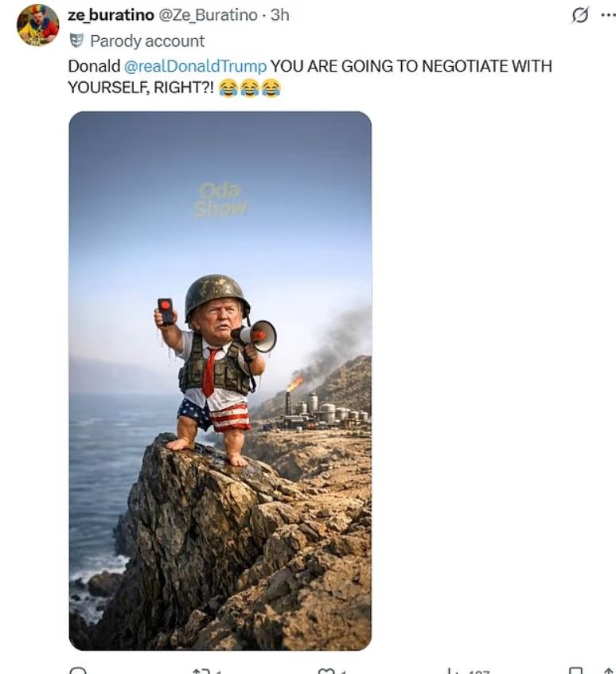Expand the attached cartoon image
Viewport: 616px width, 674px height.
[220, 380]
